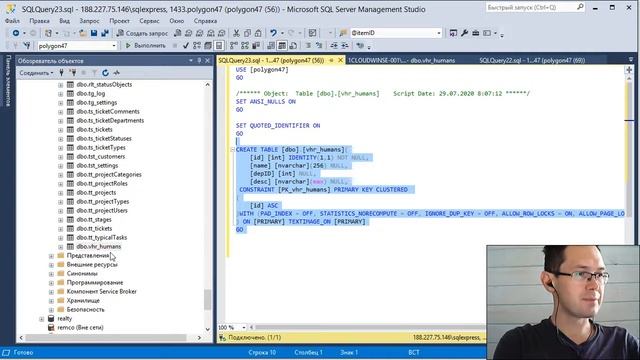Close the SQLQuery23.sql tab
This screenshot has width=640, height=360.
(340, 60)
